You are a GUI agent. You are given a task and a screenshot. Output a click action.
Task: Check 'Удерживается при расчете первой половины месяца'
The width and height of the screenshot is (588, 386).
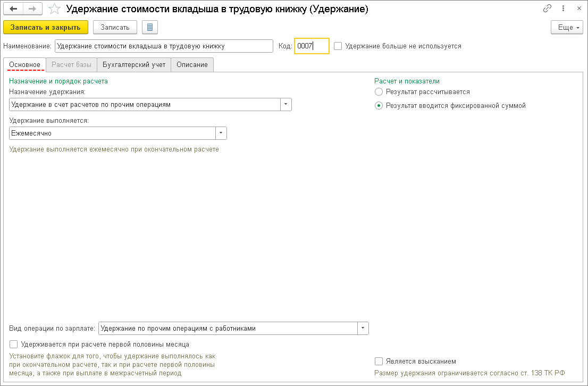point(14,345)
